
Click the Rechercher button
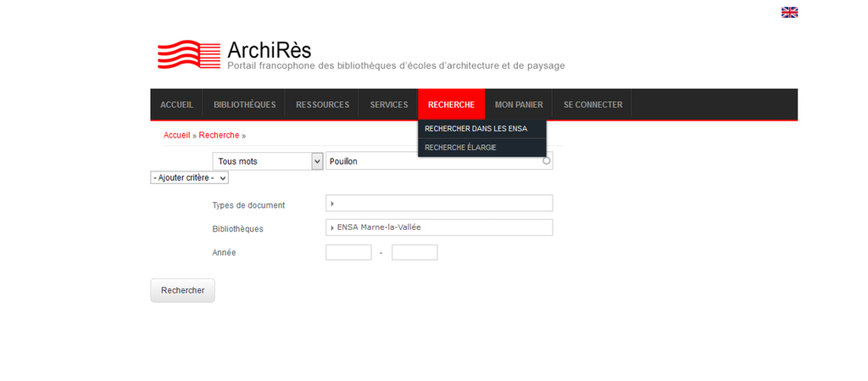(x=183, y=290)
